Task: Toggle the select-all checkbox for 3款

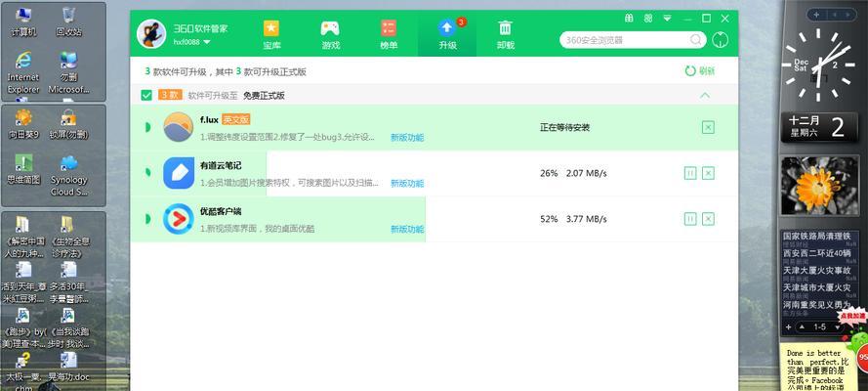Action: (146, 95)
